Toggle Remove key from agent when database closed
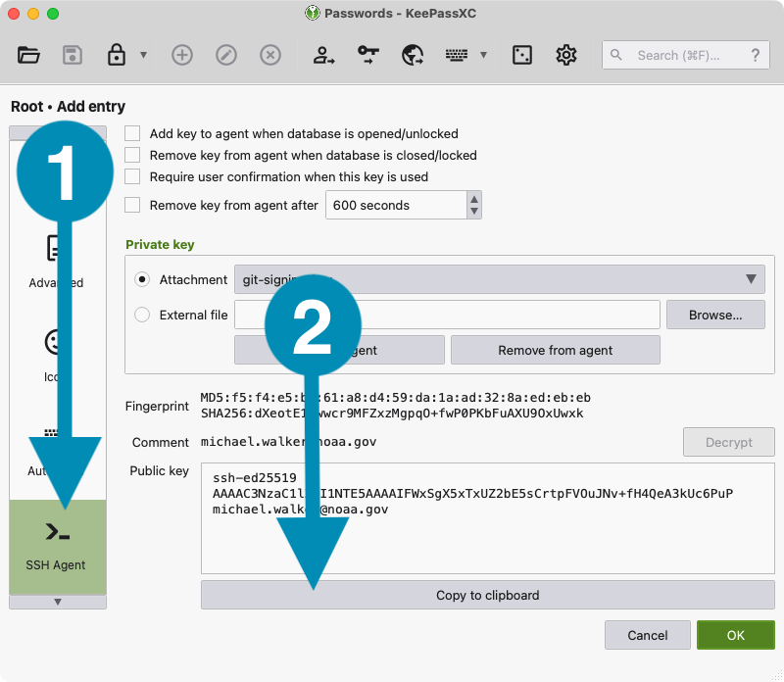The width and height of the screenshot is (784, 682). [x=132, y=155]
